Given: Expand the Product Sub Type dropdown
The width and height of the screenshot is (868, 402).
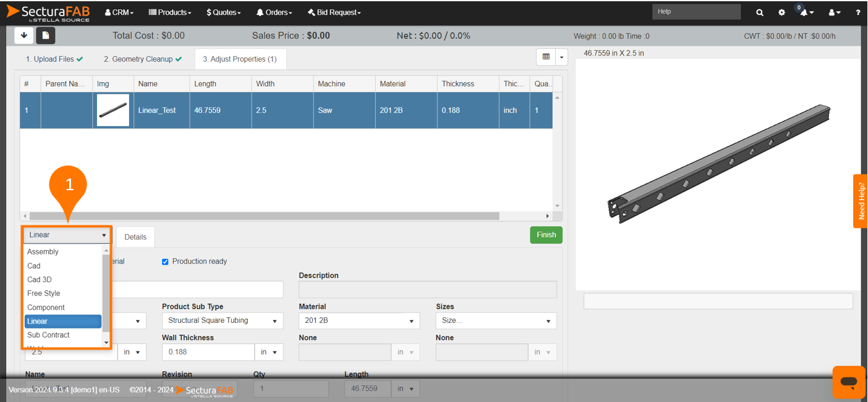Looking at the screenshot, I should click(x=223, y=320).
